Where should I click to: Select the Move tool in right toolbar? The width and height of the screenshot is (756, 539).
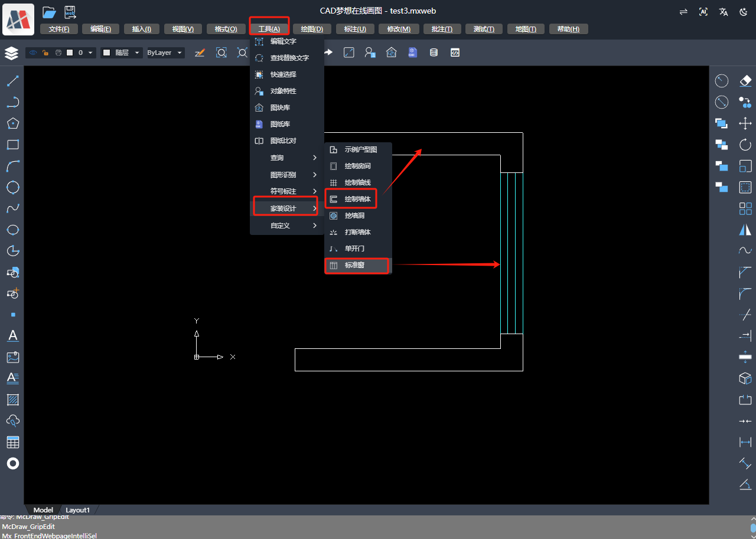(745, 123)
